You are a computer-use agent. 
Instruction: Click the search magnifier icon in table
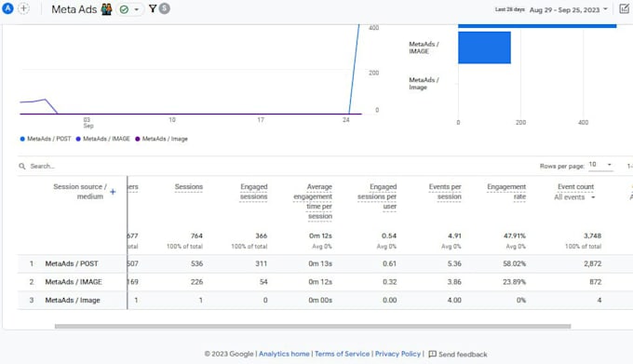pos(22,167)
